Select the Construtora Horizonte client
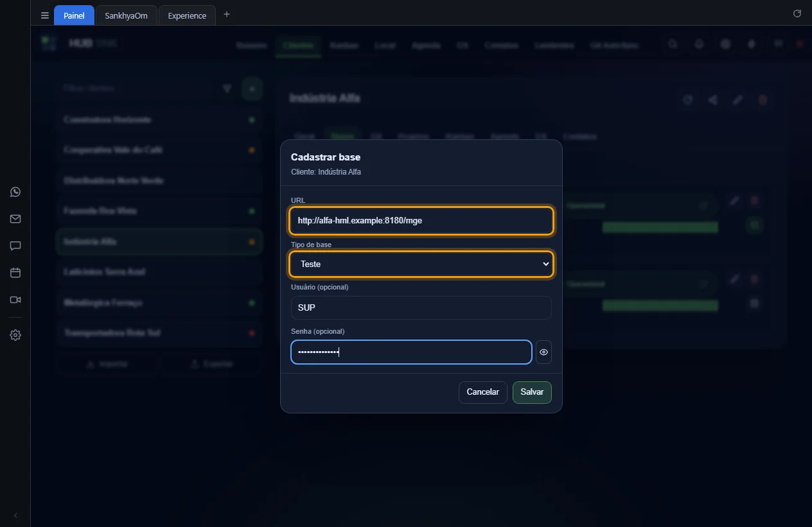Screen dimensions: 812x527 (x=159, y=120)
